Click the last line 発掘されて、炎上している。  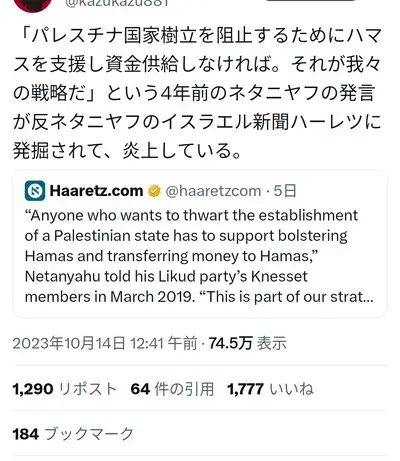pyautogui.click(x=127, y=150)
